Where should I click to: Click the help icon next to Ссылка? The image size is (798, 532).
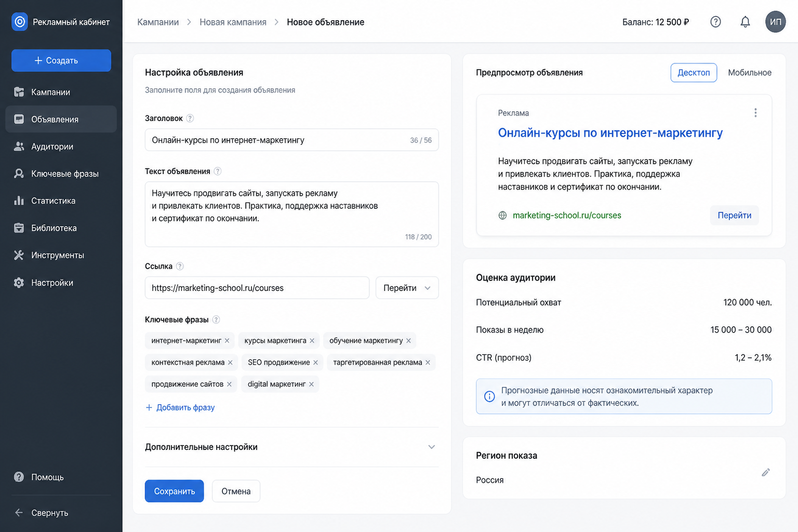(180, 267)
